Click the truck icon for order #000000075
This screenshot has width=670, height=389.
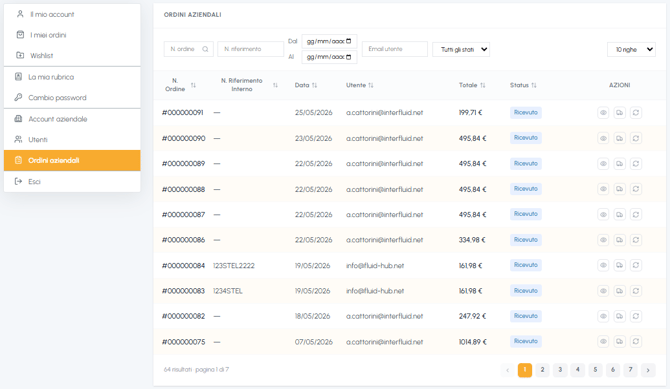coord(619,342)
